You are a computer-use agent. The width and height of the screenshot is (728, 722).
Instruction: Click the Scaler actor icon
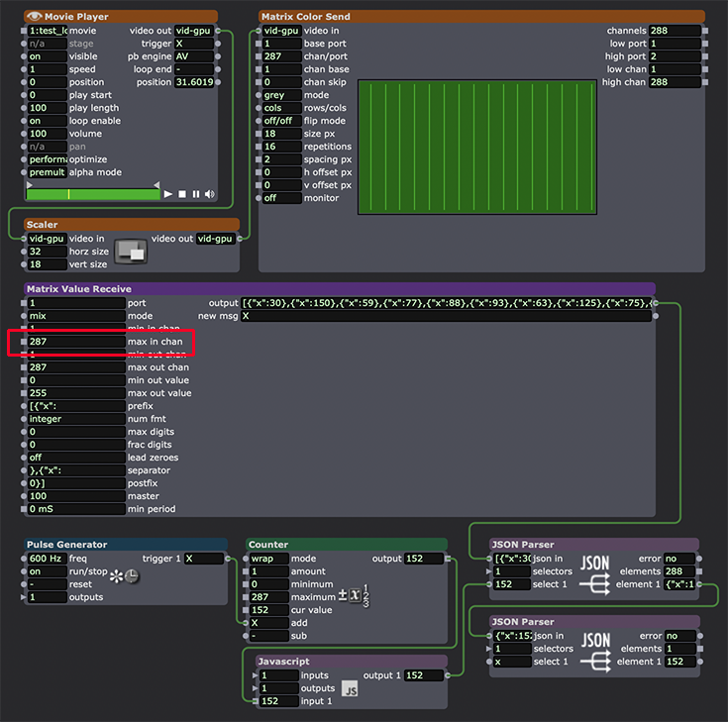point(130,252)
